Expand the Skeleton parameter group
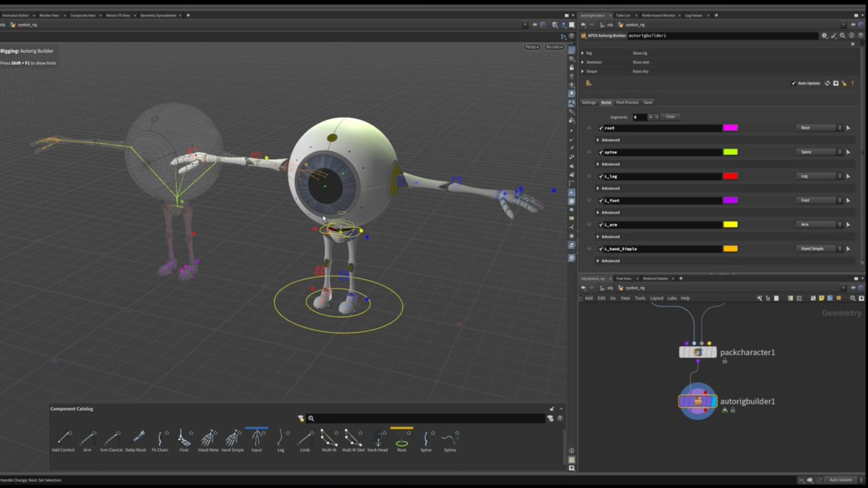The height and width of the screenshot is (488, 868). coord(583,62)
